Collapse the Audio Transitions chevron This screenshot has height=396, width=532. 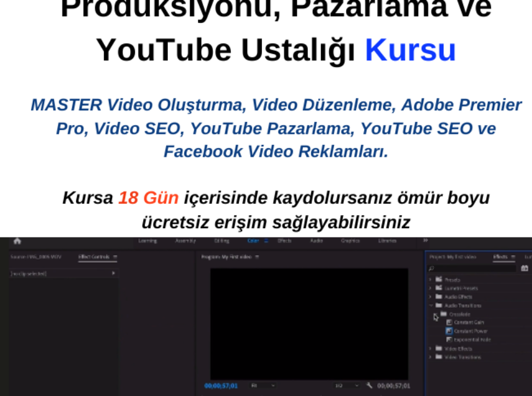click(431, 306)
